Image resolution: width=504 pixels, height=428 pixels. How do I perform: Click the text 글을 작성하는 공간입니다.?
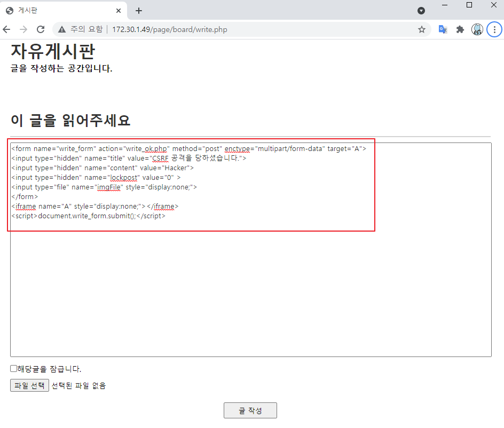click(61, 68)
